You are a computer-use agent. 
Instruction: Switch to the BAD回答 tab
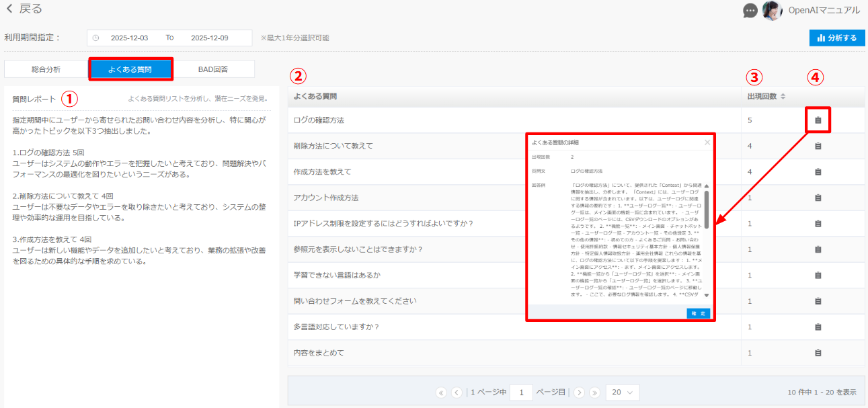pyautogui.click(x=213, y=69)
